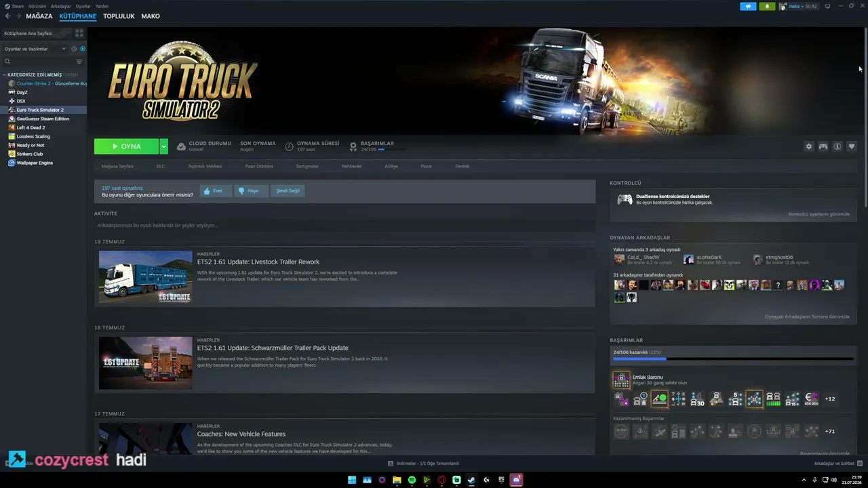Open the Yardım menu
868x488 pixels.
tap(102, 6)
